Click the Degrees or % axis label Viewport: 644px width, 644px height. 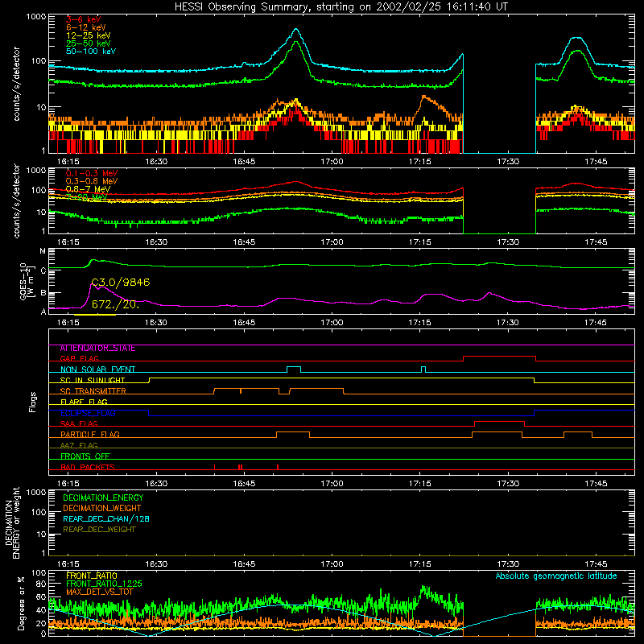point(21,603)
